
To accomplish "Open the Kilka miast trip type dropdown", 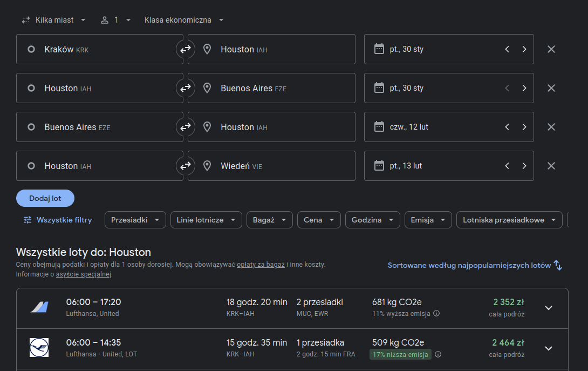I will click(x=54, y=20).
